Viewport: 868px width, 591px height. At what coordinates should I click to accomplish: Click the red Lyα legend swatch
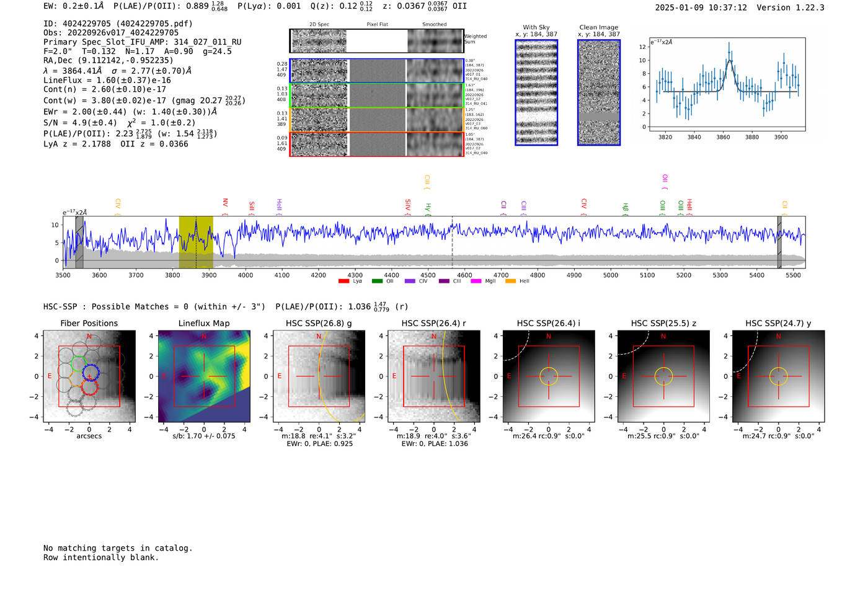[343, 282]
